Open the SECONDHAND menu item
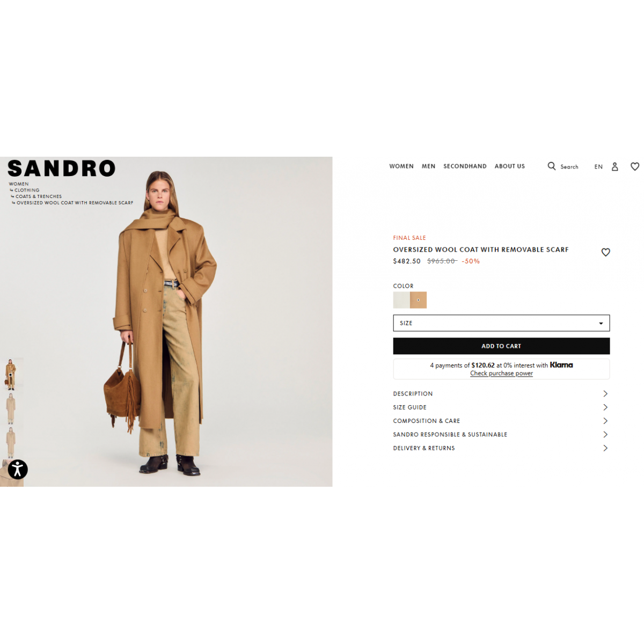This screenshot has height=644, width=644. [465, 166]
